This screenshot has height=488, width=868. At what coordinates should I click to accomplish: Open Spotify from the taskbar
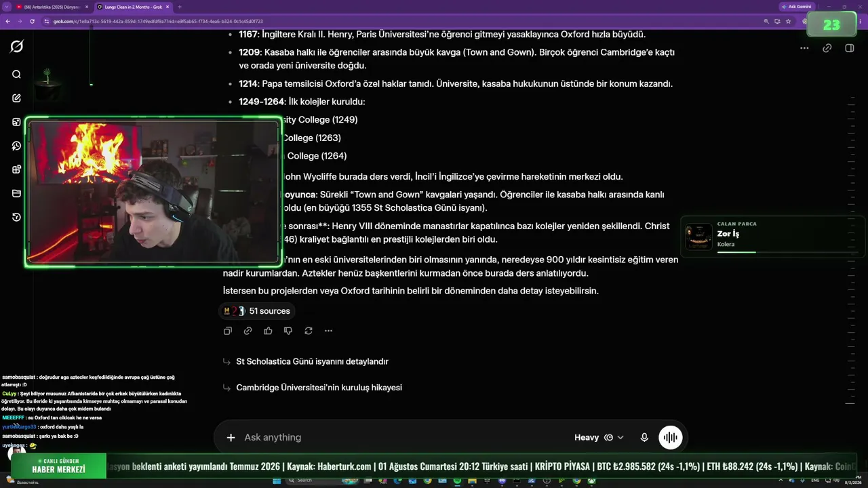coord(457,481)
